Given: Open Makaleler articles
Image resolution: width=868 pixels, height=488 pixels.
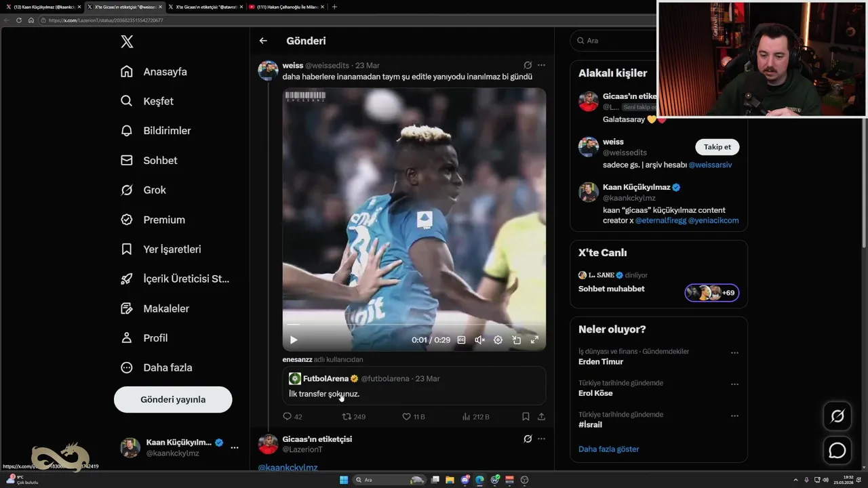Looking at the screenshot, I should click(x=155, y=308).
